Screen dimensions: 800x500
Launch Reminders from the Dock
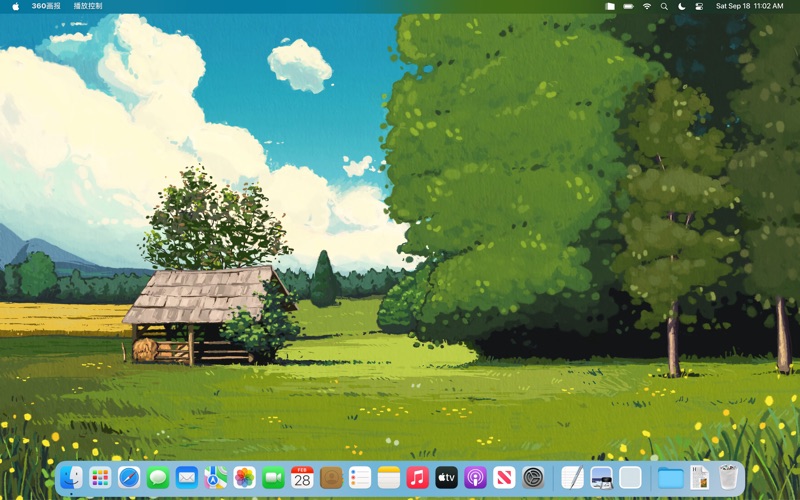click(360, 478)
